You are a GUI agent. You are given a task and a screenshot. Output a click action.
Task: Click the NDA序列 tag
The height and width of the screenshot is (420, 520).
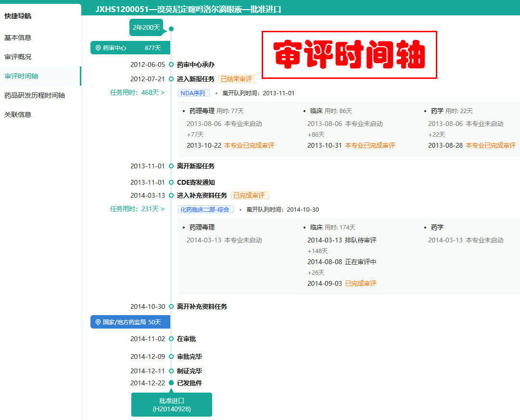tap(193, 93)
